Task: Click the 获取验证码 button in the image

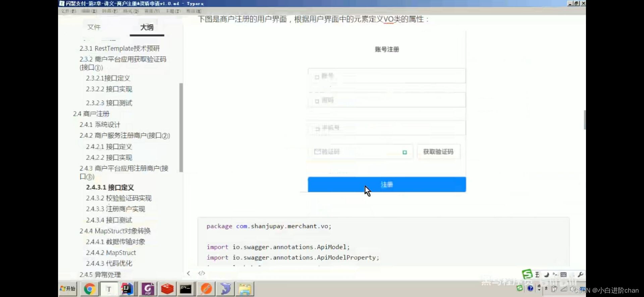Action: [x=438, y=152]
